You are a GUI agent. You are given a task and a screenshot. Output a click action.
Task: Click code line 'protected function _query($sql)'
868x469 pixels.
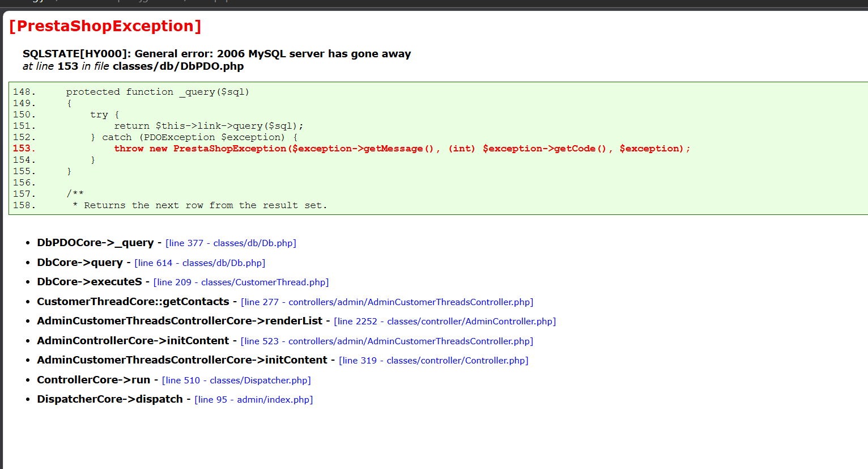(158, 92)
